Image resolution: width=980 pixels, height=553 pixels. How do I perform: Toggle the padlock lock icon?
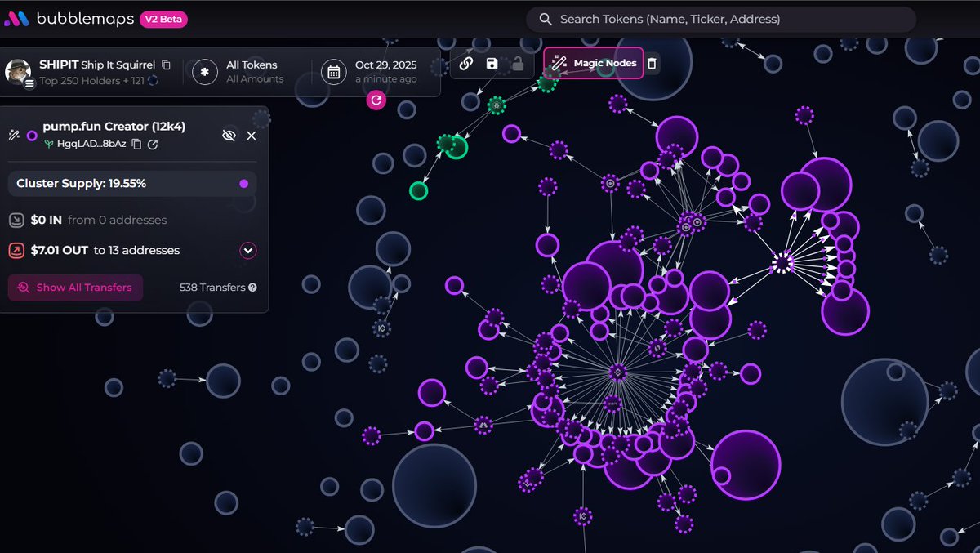point(517,64)
